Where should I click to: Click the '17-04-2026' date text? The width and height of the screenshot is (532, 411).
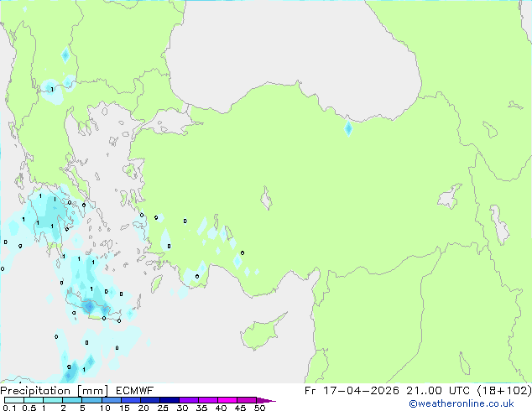click(x=361, y=391)
